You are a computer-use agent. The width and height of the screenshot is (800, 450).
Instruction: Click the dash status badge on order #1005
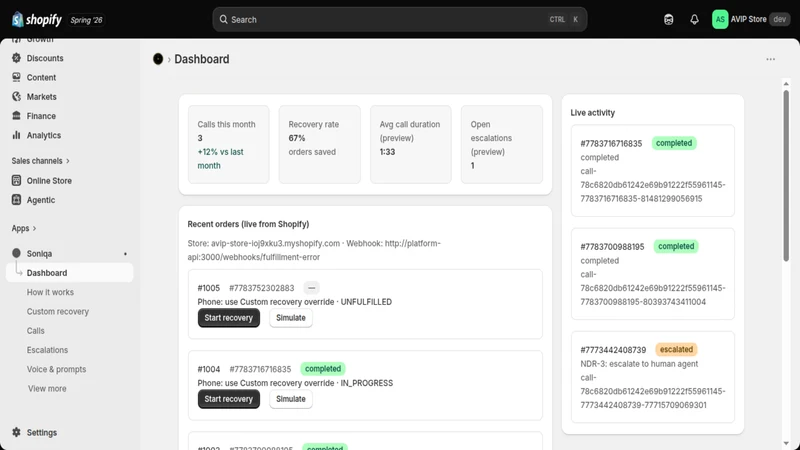(311, 288)
